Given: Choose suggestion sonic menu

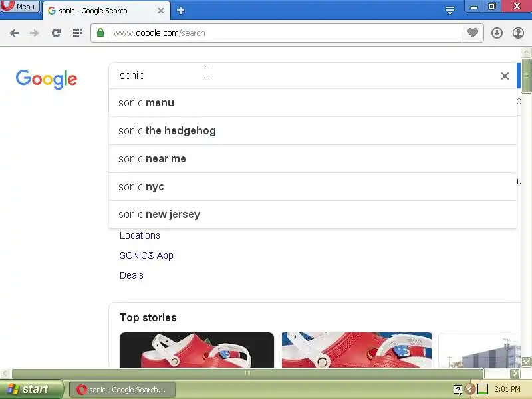Looking at the screenshot, I should [x=313, y=103].
